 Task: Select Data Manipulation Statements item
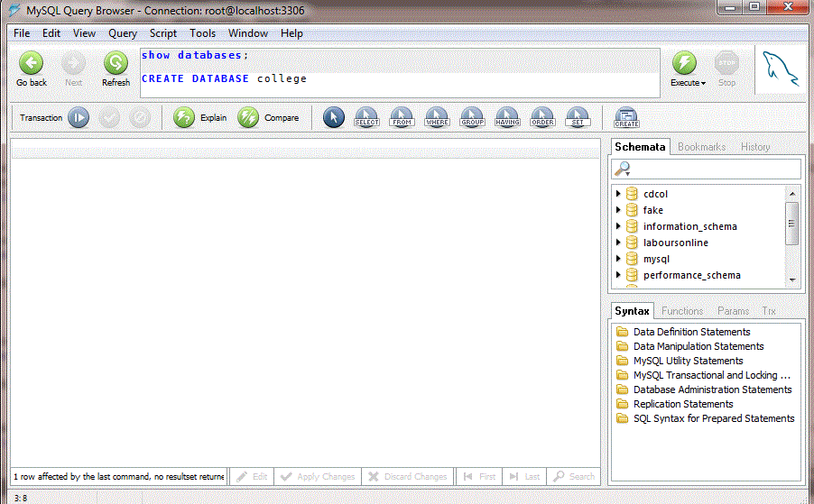tap(698, 346)
